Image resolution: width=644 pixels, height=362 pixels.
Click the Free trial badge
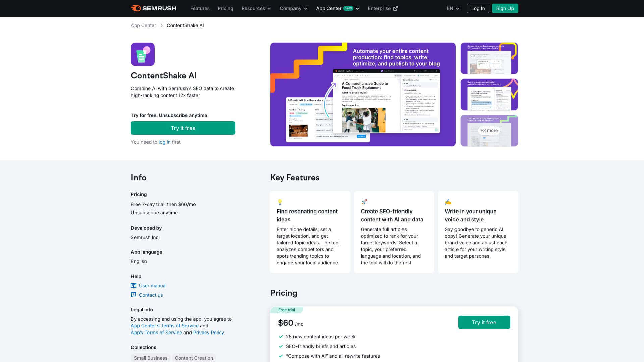[x=287, y=310]
